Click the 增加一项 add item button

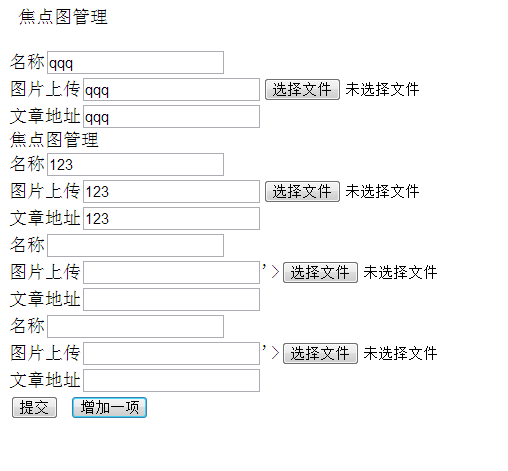(x=109, y=407)
